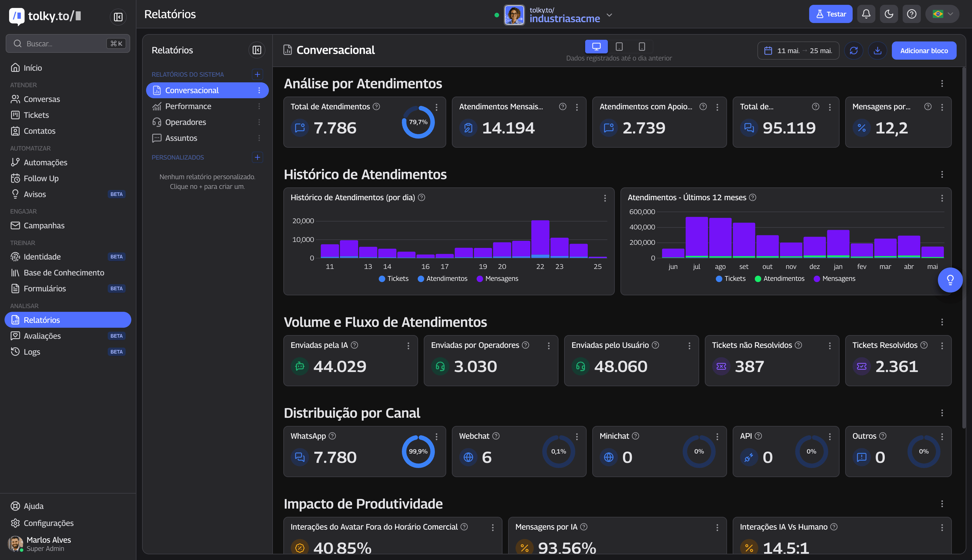Open Contatos in sidebar
The height and width of the screenshot is (560, 972).
pyautogui.click(x=68, y=131)
